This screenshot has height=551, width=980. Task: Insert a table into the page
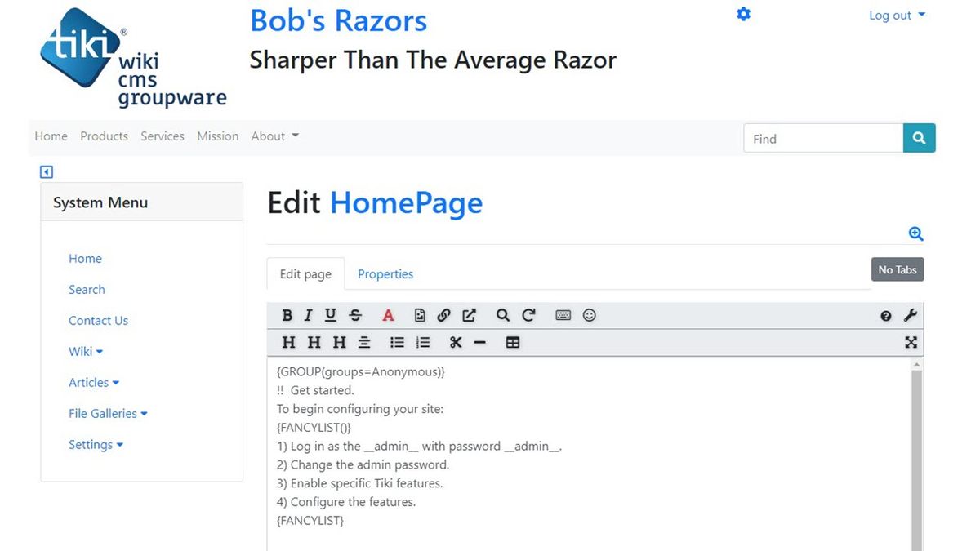point(512,343)
